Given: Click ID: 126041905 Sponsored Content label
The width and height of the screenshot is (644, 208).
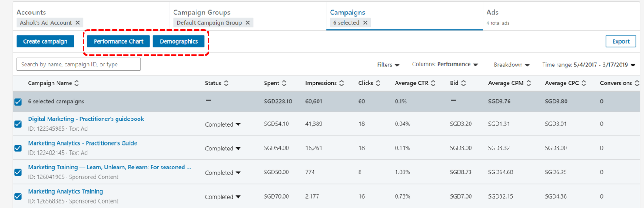Looking at the screenshot, I should [x=73, y=177].
